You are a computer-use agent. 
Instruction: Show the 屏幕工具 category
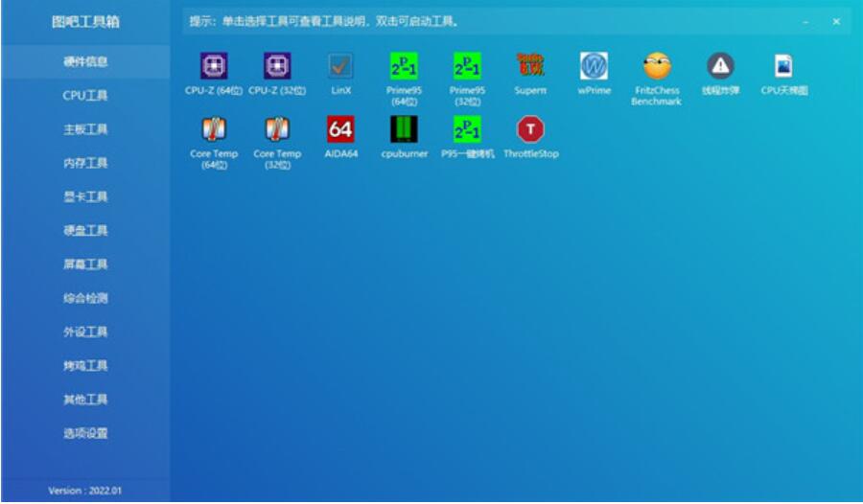pyautogui.click(x=85, y=264)
